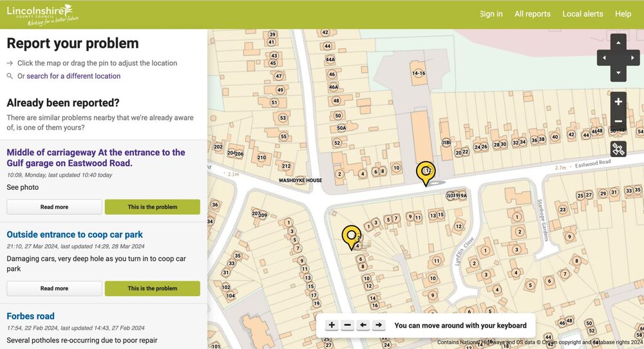Pan the map down with the arrow control
This screenshot has height=349, width=644.
618,73
